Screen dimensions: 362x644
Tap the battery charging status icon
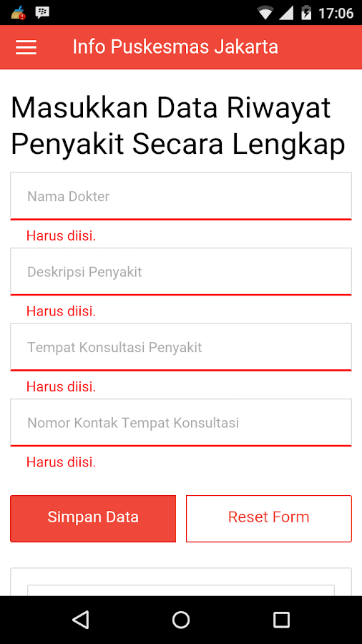tap(306, 13)
